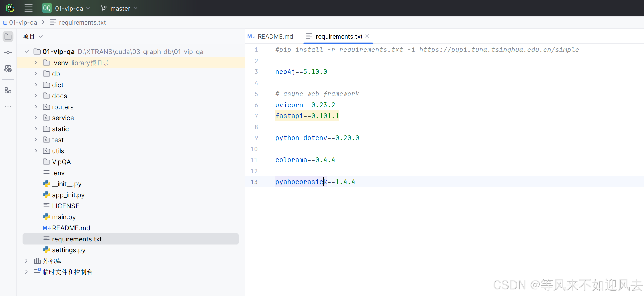The image size is (644, 296).
Task: Click the 0Q project badge icon
Action: coord(47,8)
